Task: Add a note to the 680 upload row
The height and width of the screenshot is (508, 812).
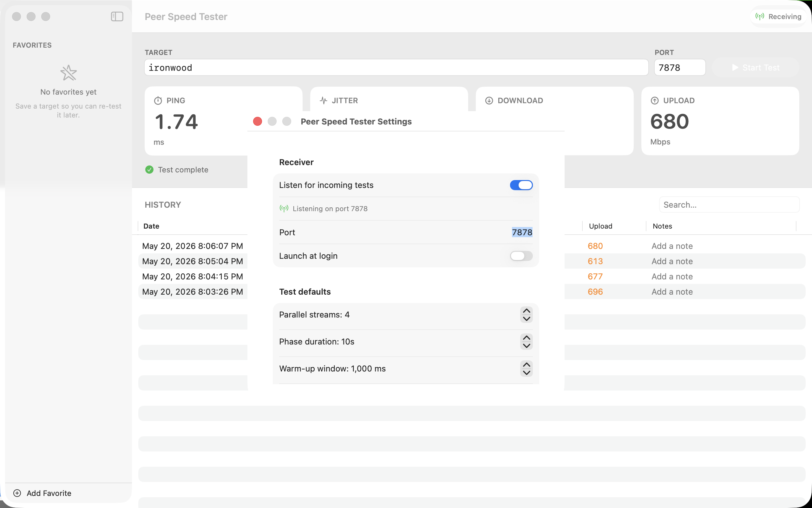Action: coord(672,246)
